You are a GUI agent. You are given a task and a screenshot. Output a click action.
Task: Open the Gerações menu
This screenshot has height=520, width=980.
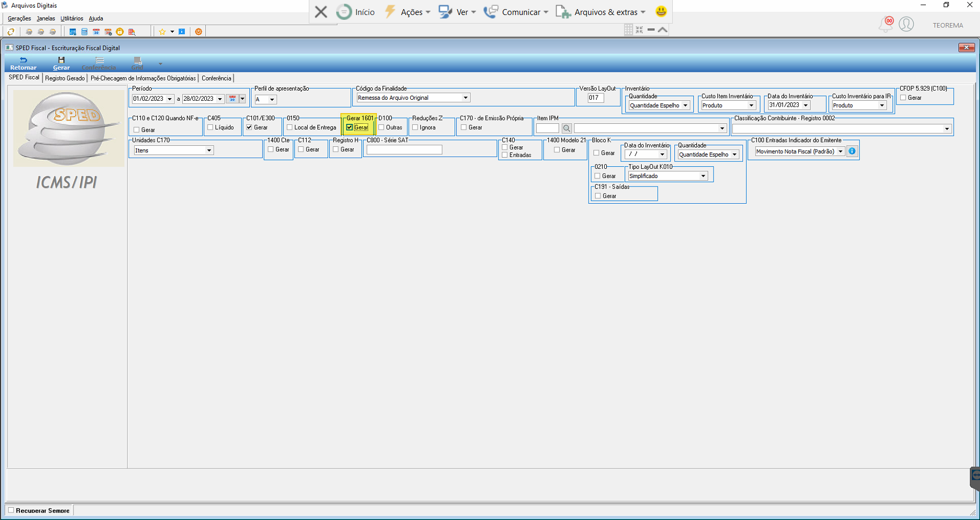pyautogui.click(x=19, y=18)
